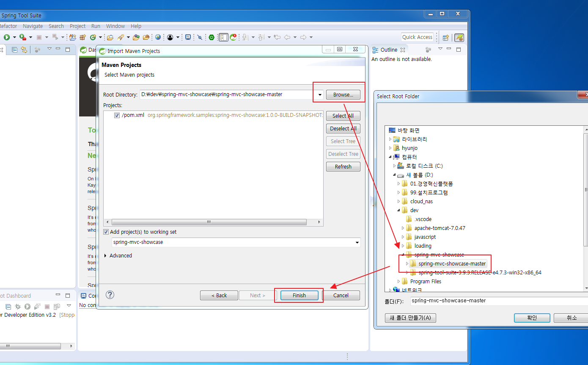
Task: Click the black circular person icon in toolbar
Action: pyautogui.click(x=170, y=37)
